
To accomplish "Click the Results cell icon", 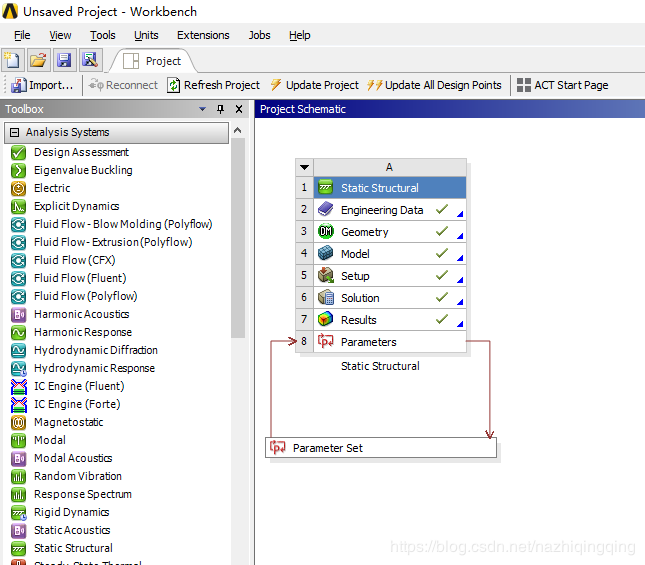I will click(x=326, y=320).
